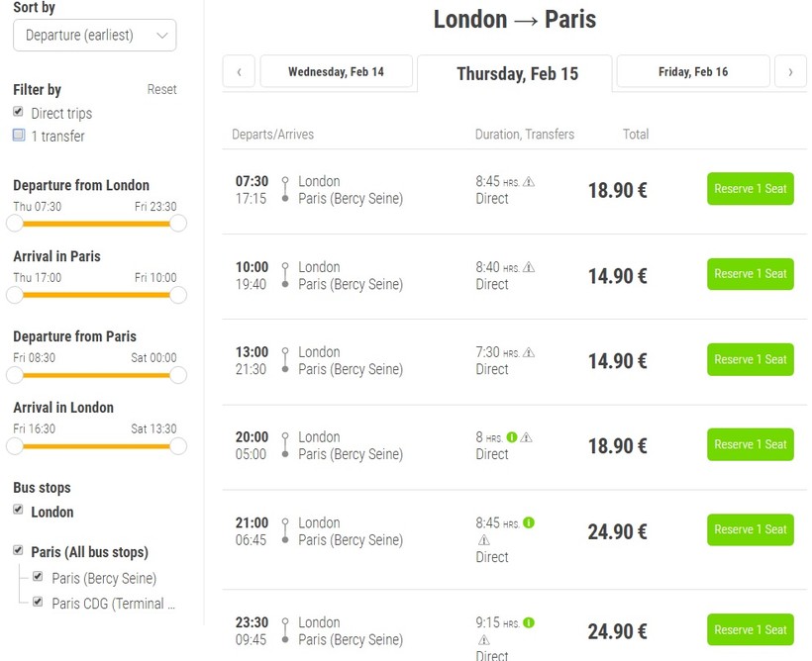Switch to Wednesday, Feb 14 tab
812x661 pixels.
point(336,72)
